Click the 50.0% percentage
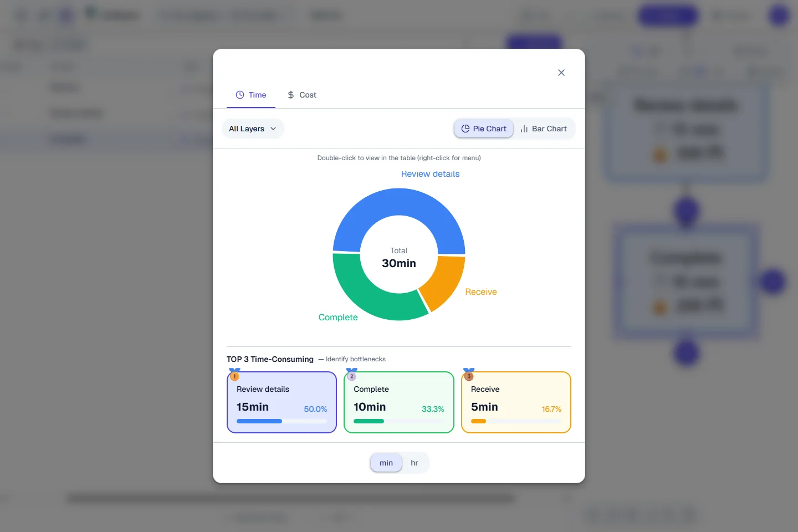 click(x=315, y=409)
